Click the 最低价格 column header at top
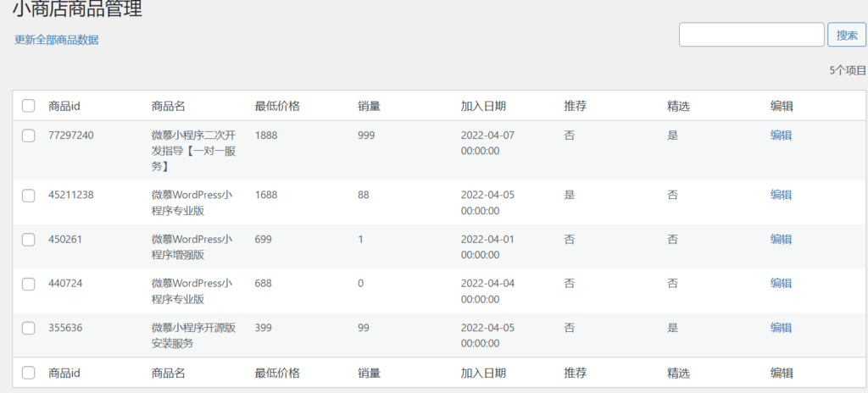The image size is (868, 393). tap(277, 106)
